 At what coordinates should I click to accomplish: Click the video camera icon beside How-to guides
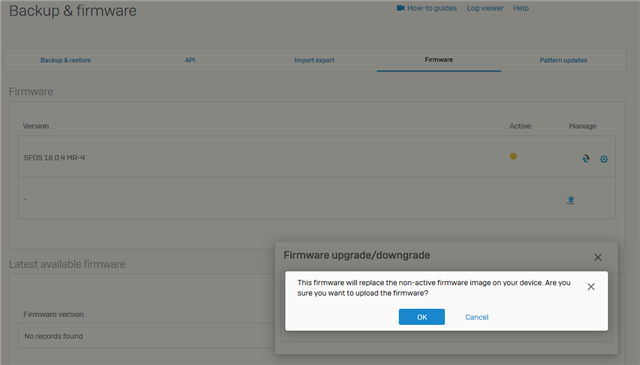point(401,8)
